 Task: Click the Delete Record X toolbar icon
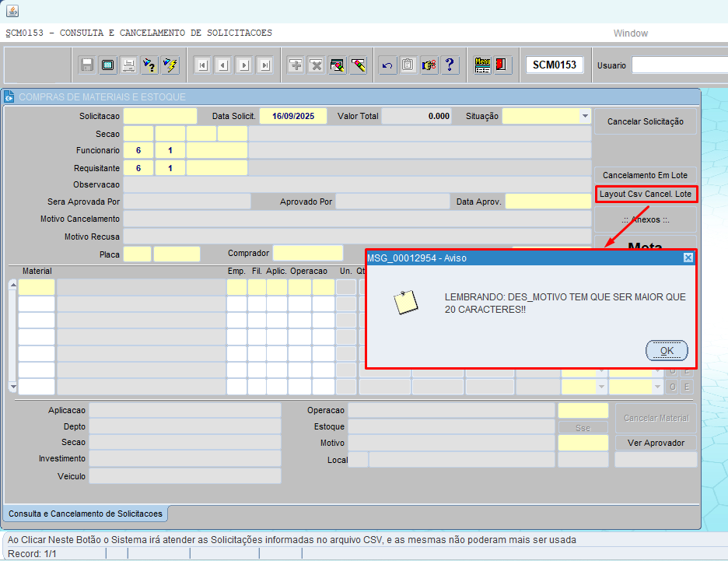click(316, 65)
